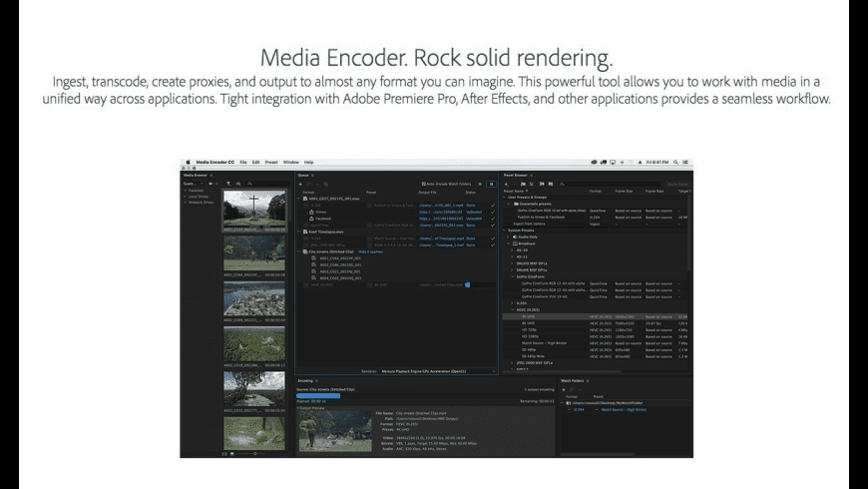Click the Media Encoder CC app menu
Viewport: 868px width, 489px height.
(x=216, y=163)
